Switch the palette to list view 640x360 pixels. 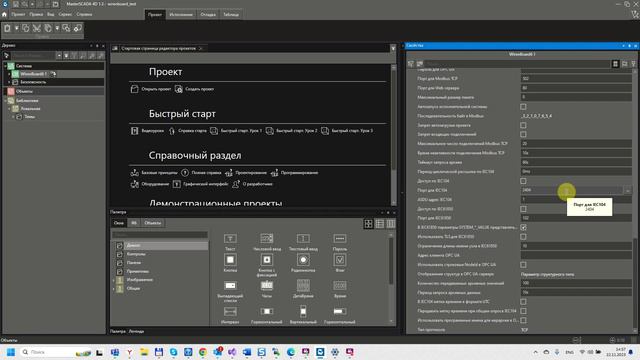click(380, 224)
